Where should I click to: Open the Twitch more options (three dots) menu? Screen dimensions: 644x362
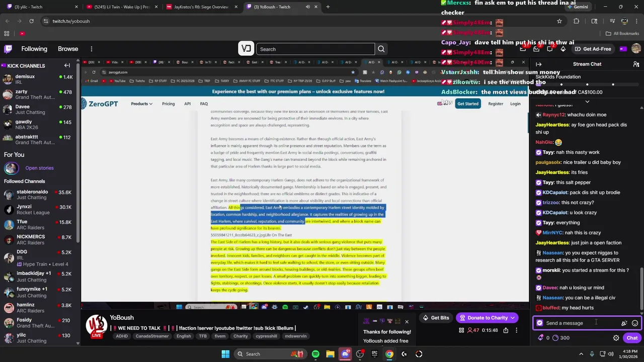(x=92, y=49)
